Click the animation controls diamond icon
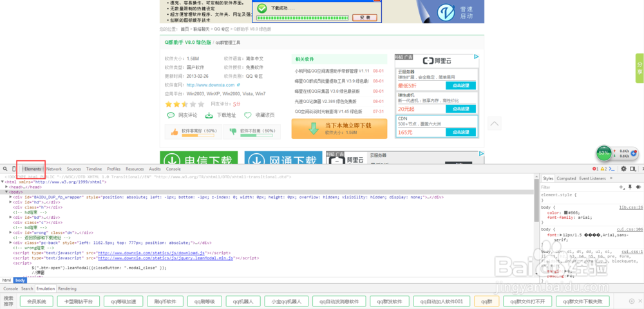This screenshot has width=644, height=309. 638,187
